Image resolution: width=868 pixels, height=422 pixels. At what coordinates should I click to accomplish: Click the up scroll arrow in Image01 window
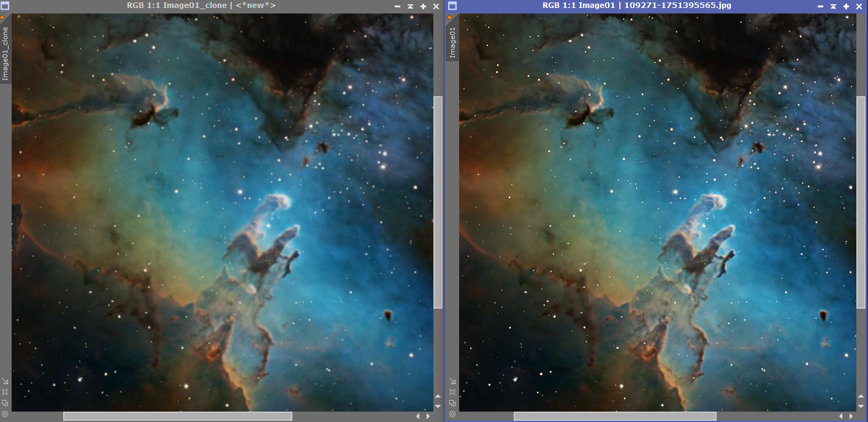[861, 396]
